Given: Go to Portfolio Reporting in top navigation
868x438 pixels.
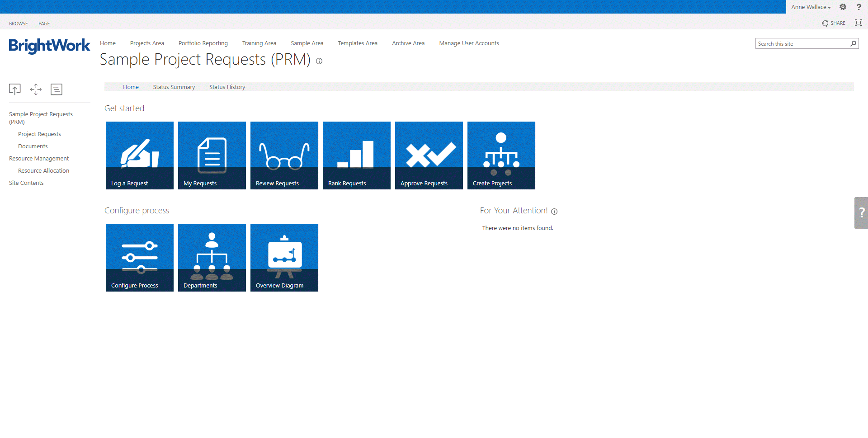Looking at the screenshot, I should point(203,43).
